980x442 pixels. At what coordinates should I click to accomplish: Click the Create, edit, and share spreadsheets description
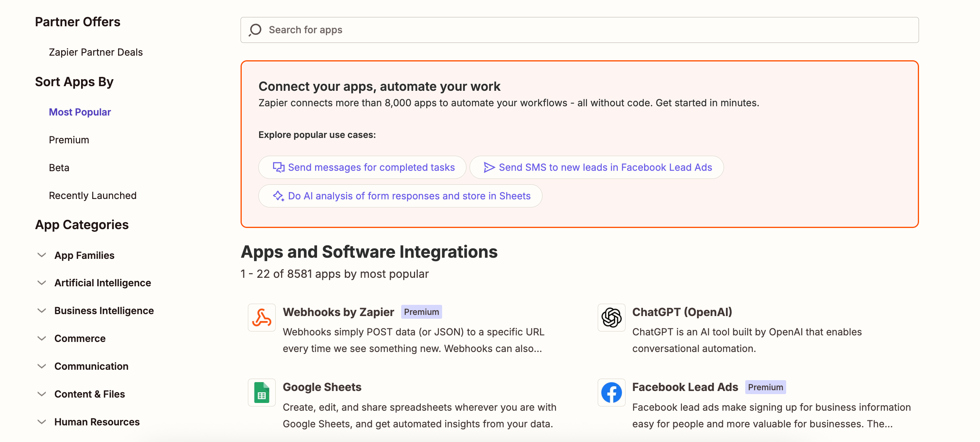click(420, 415)
